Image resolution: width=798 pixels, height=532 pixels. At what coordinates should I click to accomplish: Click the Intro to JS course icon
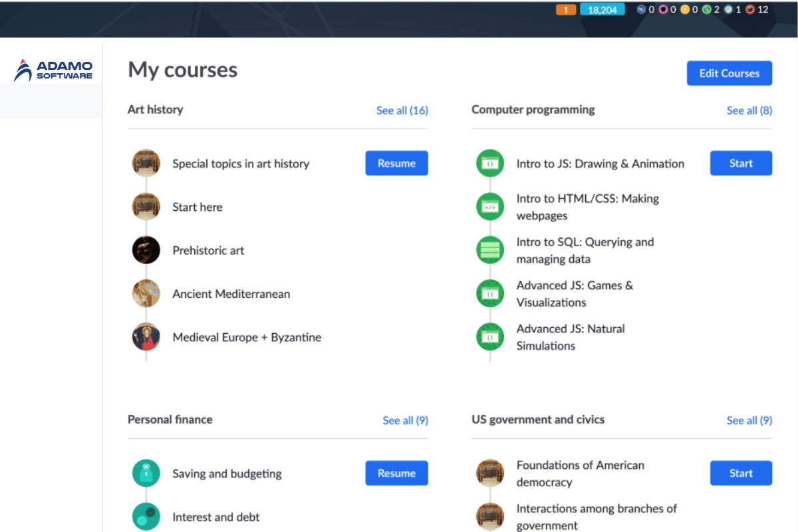pos(490,164)
